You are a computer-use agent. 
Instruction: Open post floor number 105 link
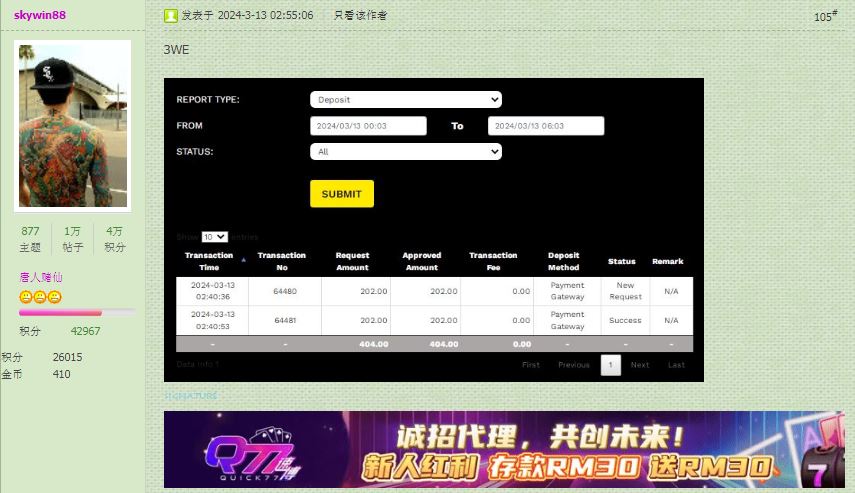point(825,16)
